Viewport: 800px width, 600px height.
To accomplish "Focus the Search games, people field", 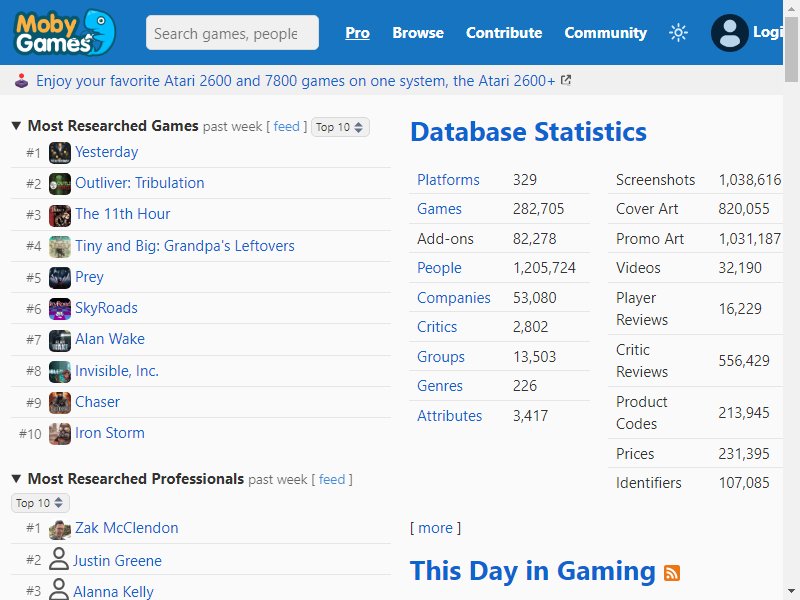I will pyautogui.click(x=232, y=33).
